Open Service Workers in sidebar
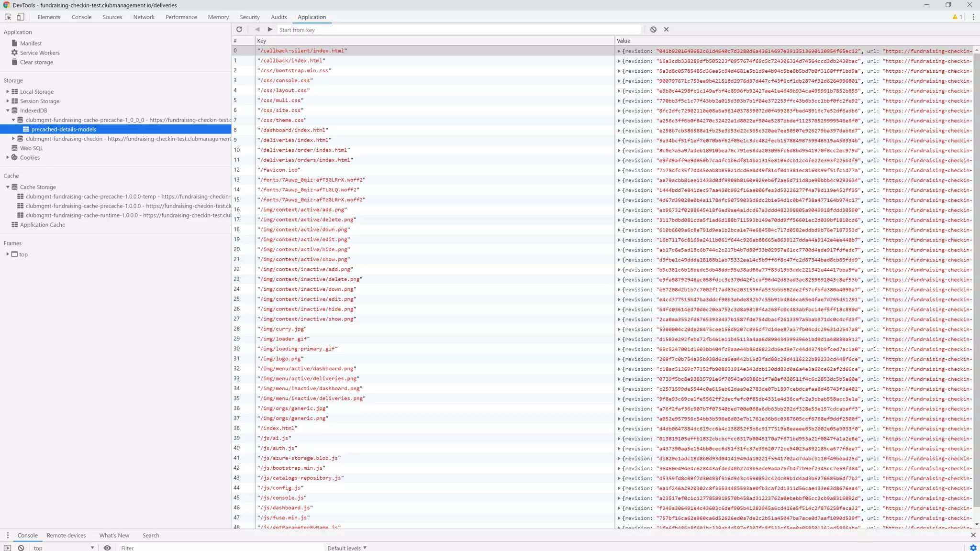This screenshot has width=980, height=551. [x=40, y=53]
